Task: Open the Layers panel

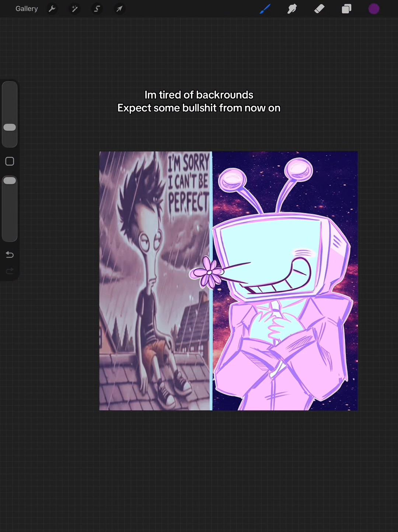Action: click(x=346, y=8)
